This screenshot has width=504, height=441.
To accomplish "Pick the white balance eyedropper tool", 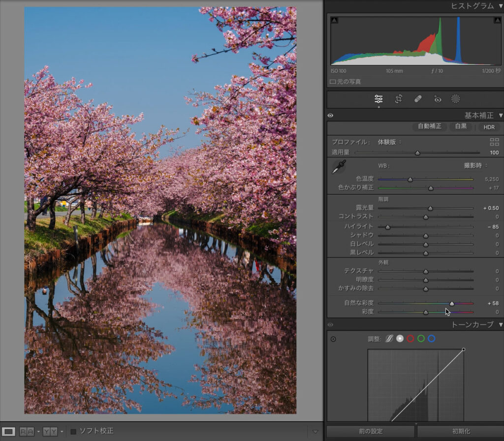I will point(338,167).
